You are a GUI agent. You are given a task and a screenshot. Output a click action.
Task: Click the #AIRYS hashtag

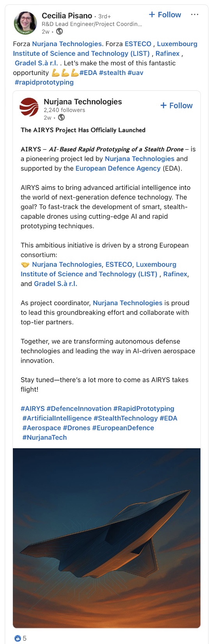(33, 409)
